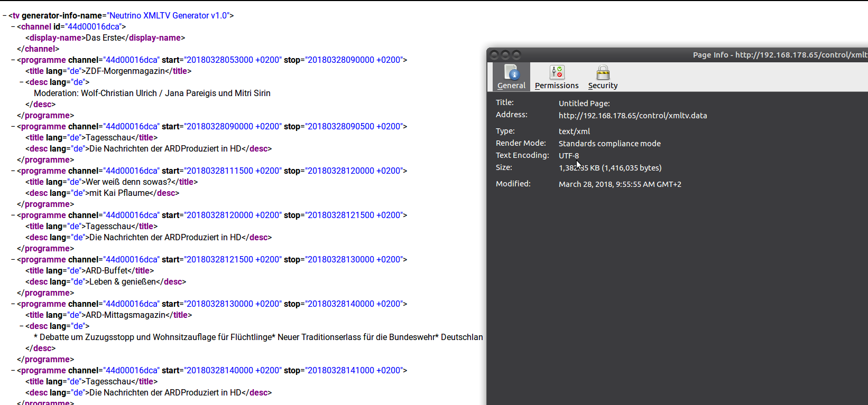Image resolution: width=868 pixels, height=405 pixels.
Task: Switch to the Security tab label
Action: (x=603, y=86)
